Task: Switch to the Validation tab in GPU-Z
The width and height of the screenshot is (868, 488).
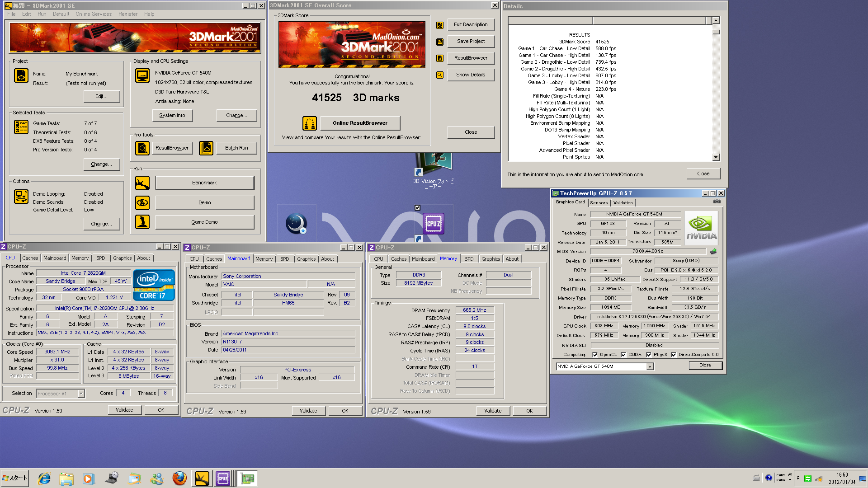Action: click(x=623, y=203)
